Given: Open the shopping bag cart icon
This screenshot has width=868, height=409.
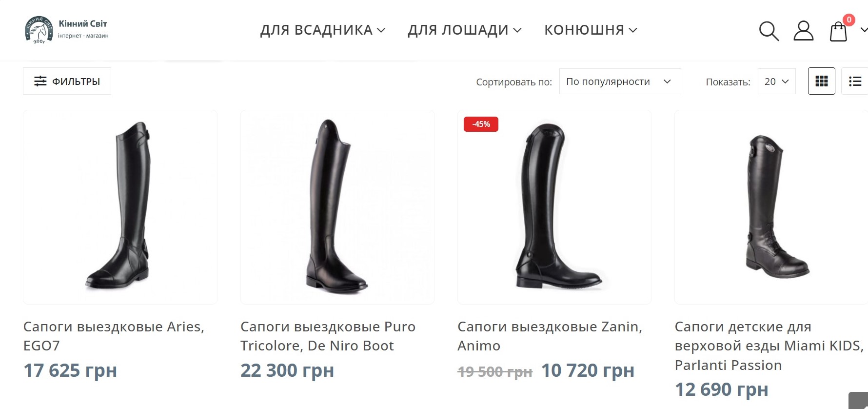Looking at the screenshot, I should pos(838,31).
